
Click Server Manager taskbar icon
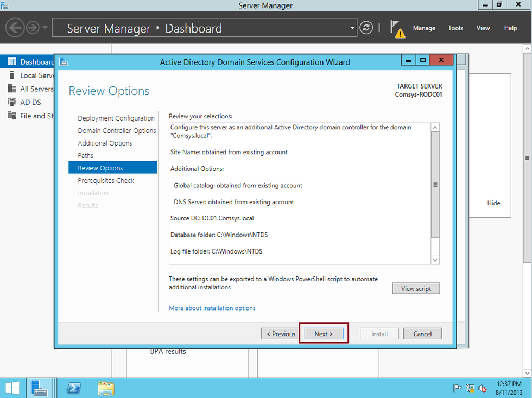click(x=39, y=388)
